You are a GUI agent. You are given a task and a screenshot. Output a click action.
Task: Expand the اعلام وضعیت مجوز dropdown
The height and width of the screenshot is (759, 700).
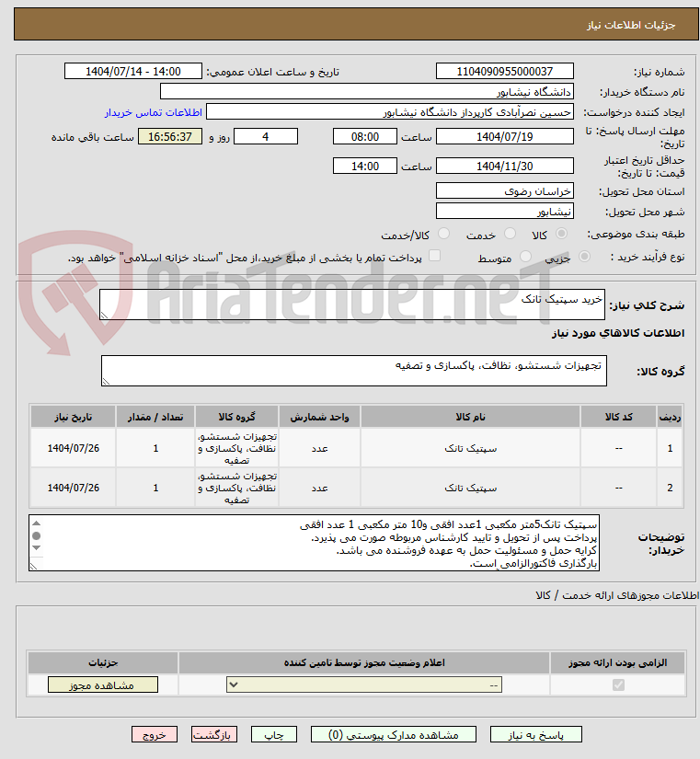click(364, 684)
